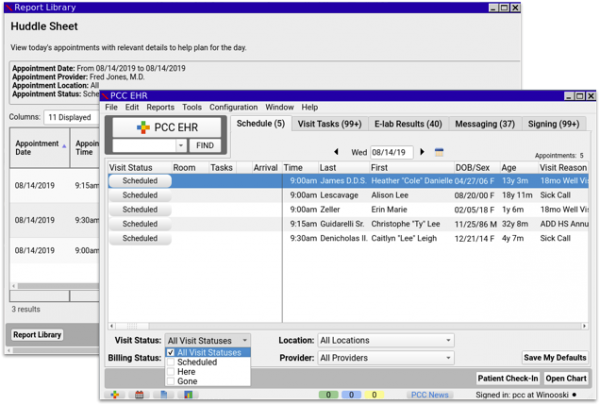Open the date picker calendar icon
The height and width of the screenshot is (405, 600).
439,152
